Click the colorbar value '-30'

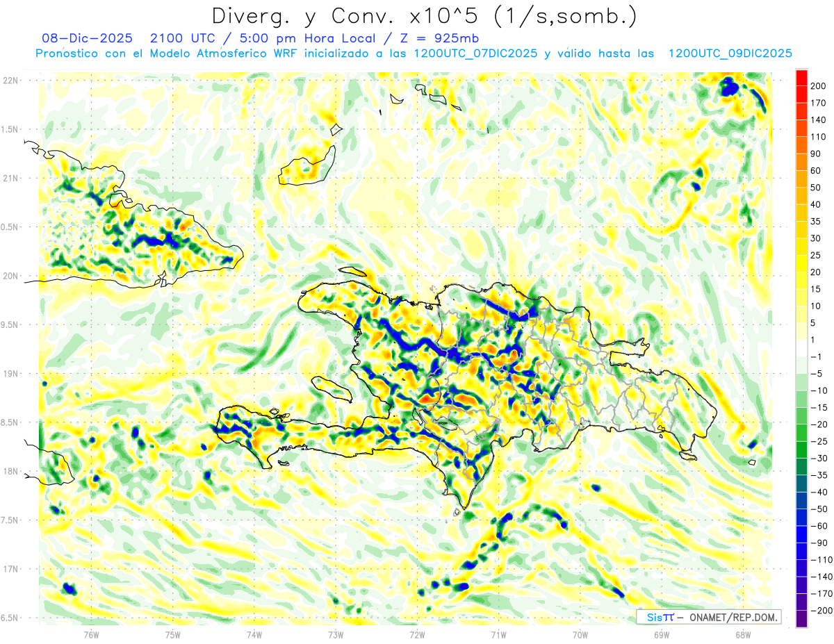pyautogui.click(x=818, y=459)
